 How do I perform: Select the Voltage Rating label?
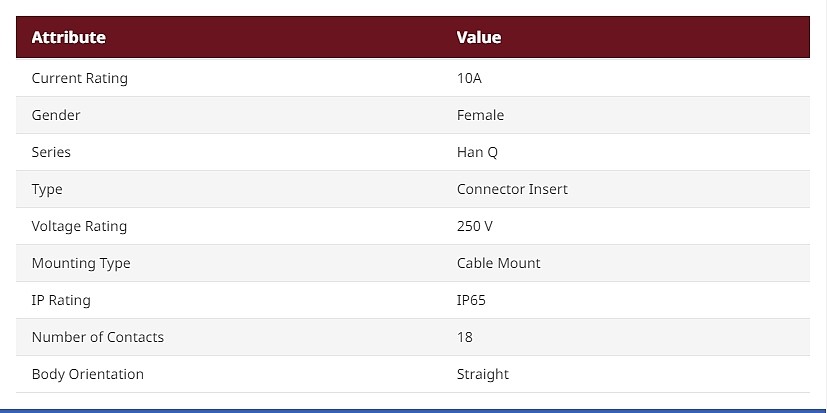80,227
